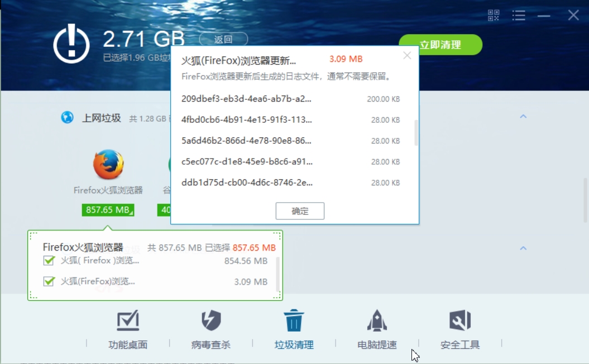Uncheck the 3.09 MB FireFox item

click(49, 281)
